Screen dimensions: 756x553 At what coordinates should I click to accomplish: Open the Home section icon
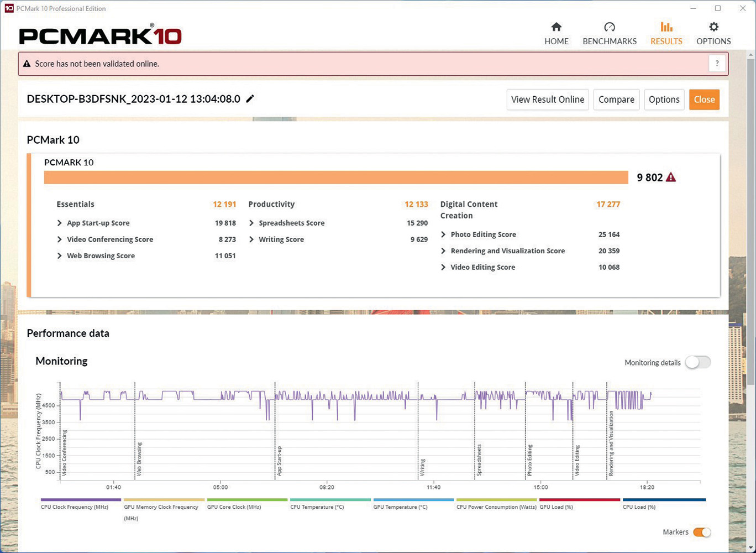tap(556, 27)
